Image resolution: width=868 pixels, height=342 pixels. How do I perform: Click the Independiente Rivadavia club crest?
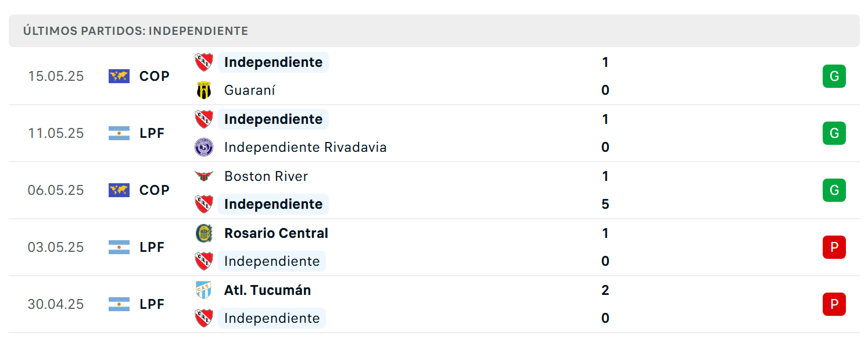tap(204, 147)
